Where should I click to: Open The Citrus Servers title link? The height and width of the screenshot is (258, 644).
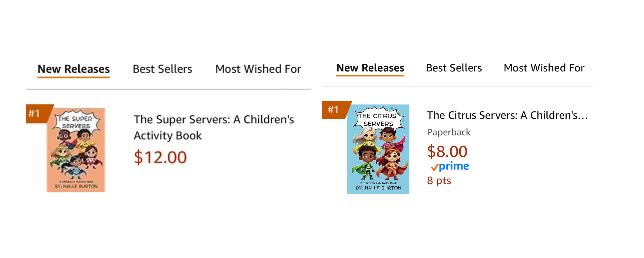click(x=507, y=115)
